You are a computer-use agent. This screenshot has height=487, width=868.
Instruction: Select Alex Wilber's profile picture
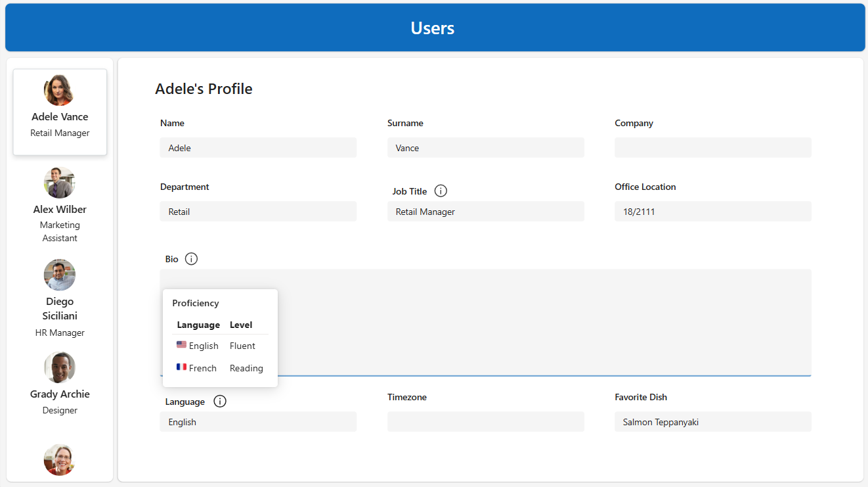[x=59, y=183]
